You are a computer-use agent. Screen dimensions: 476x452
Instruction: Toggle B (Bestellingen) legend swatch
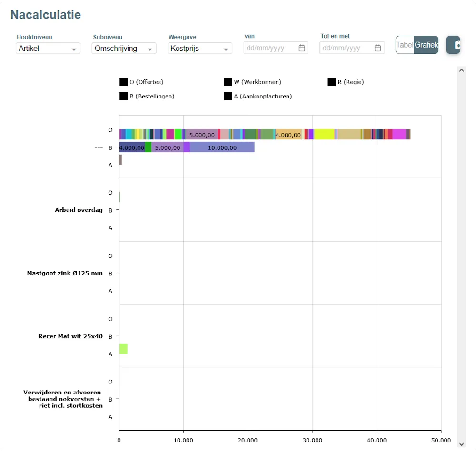pos(124,96)
